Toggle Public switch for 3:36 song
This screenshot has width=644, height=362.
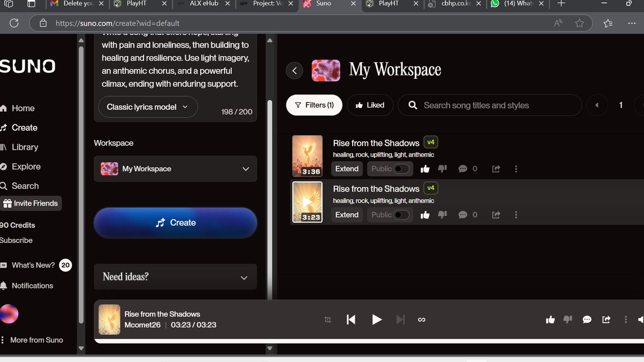click(x=401, y=169)
